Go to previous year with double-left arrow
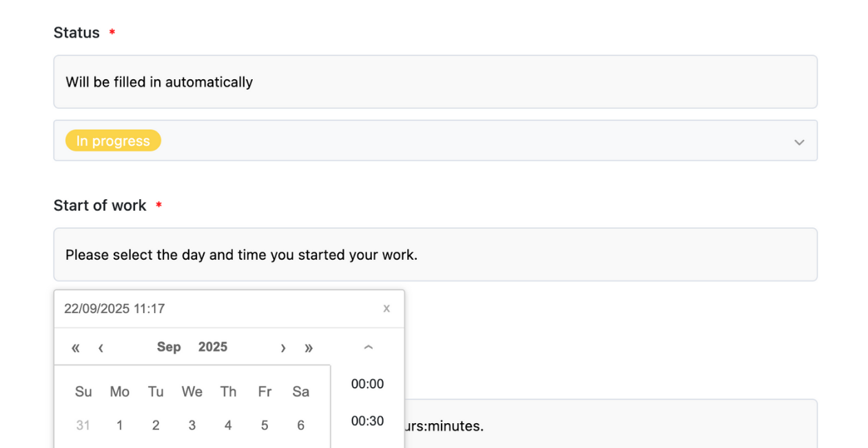Image resolution: width=868 pixels, height=448 pixels. tap(76, 347)
